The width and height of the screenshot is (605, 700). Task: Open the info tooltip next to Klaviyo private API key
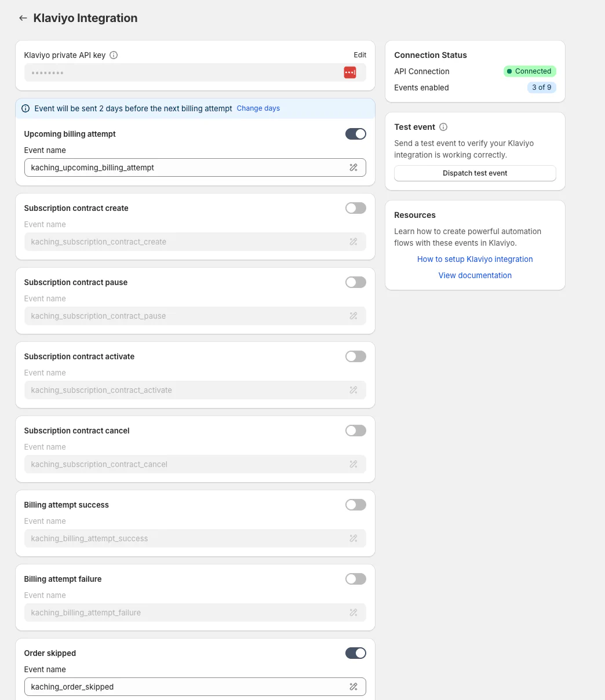click(x=114, y=55)
